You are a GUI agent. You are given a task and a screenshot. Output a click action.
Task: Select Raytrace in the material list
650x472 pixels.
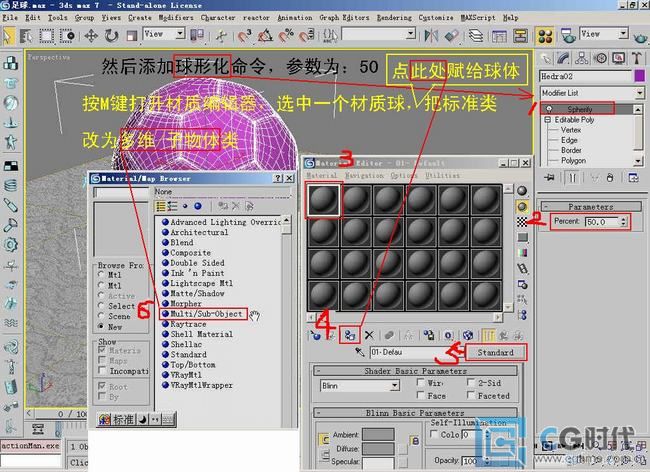[x=188, y=324]
